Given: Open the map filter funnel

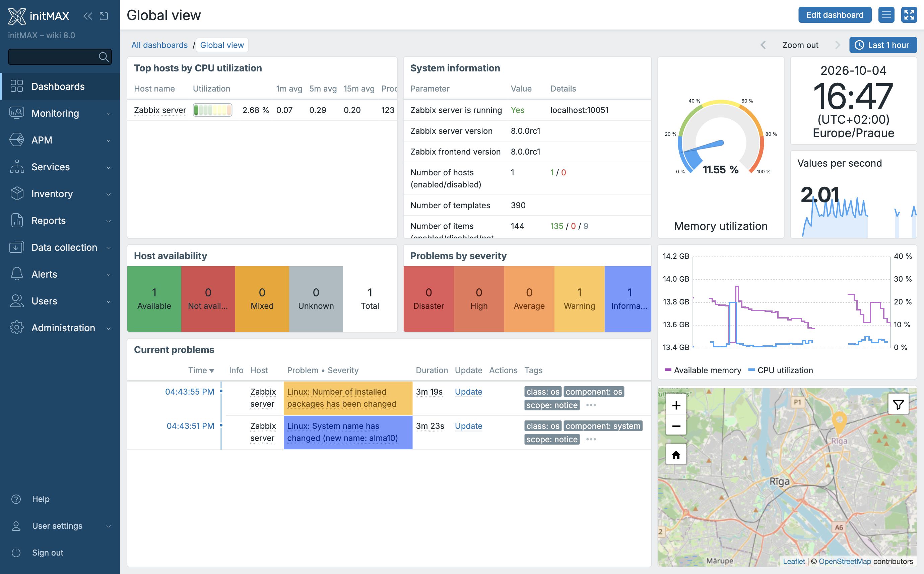Looking at the screenshot, I should 898,405.
